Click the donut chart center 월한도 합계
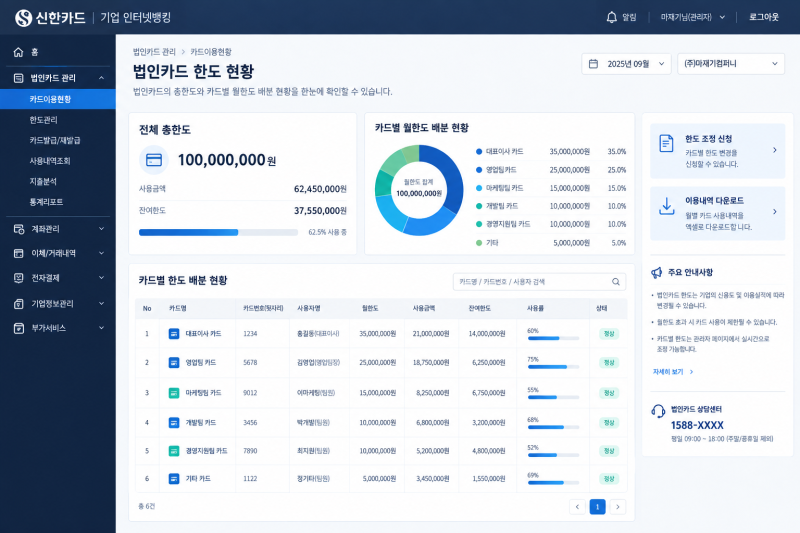The width and height of the screenshot is (800, 533). 419,188
